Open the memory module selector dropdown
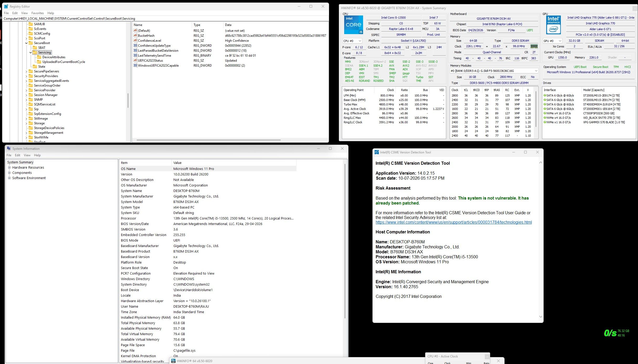This screenshot has width=638, height=364. pyautogui.click(x=494, y=71)
